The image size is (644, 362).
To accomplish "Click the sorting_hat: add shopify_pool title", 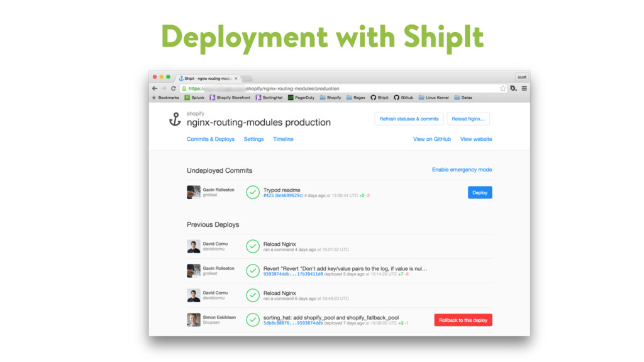I will [x=331, y=317].
